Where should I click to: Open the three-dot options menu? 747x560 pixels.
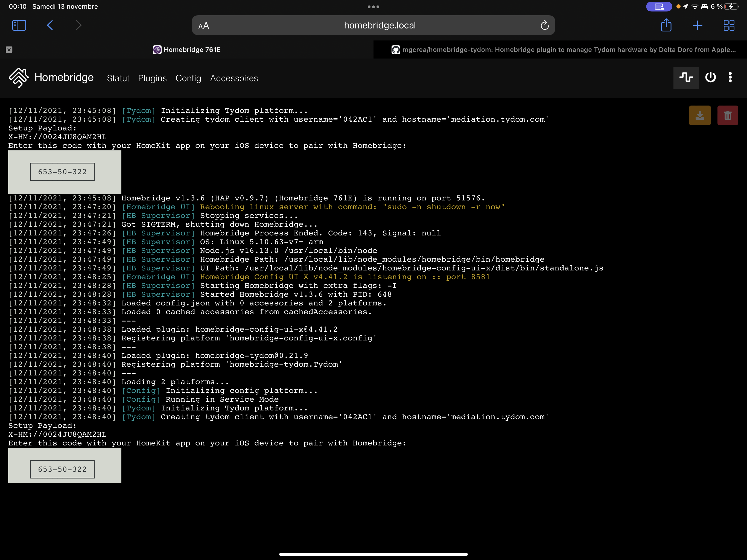pos(730,77)
